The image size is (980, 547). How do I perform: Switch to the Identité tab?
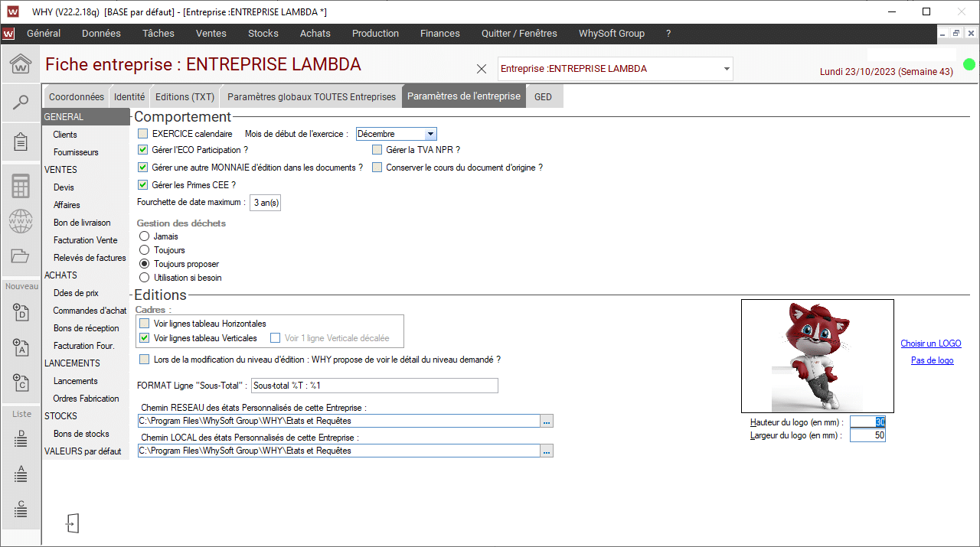click(129, 97)
